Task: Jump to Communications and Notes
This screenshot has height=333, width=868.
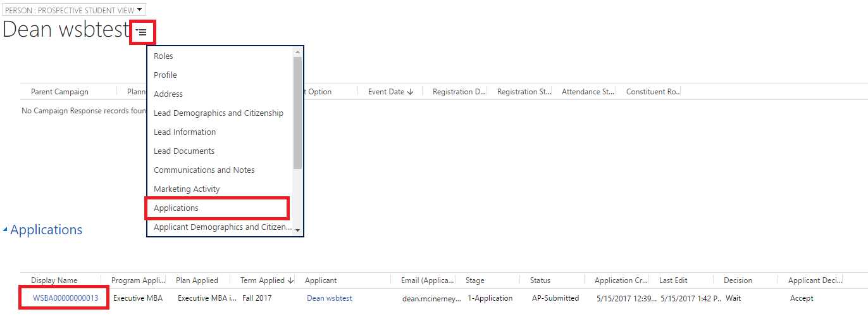Action: click(204, 170)
